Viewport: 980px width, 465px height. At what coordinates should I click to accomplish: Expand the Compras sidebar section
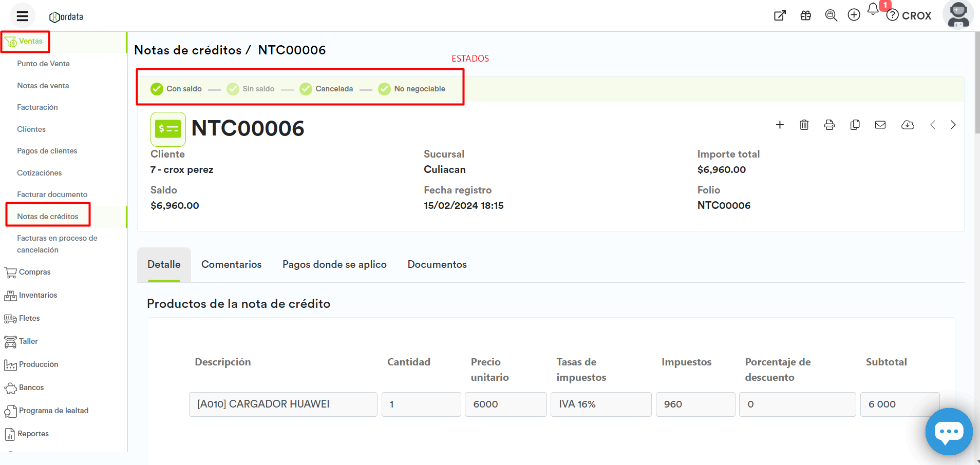(x=34, y=272)
